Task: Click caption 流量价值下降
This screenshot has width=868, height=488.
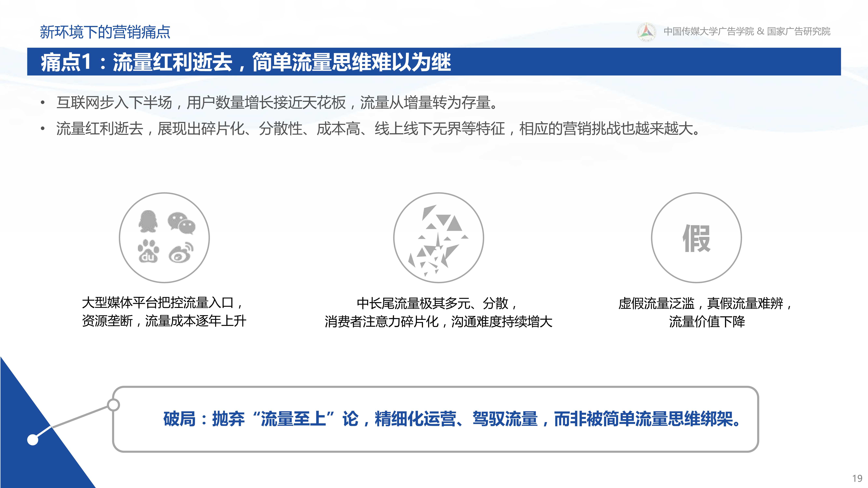Action: pyautogui.click(x=707, y=322)
